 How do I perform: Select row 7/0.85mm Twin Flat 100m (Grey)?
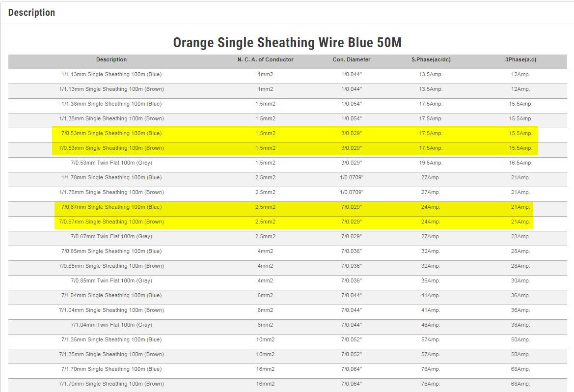pos(287,283)
